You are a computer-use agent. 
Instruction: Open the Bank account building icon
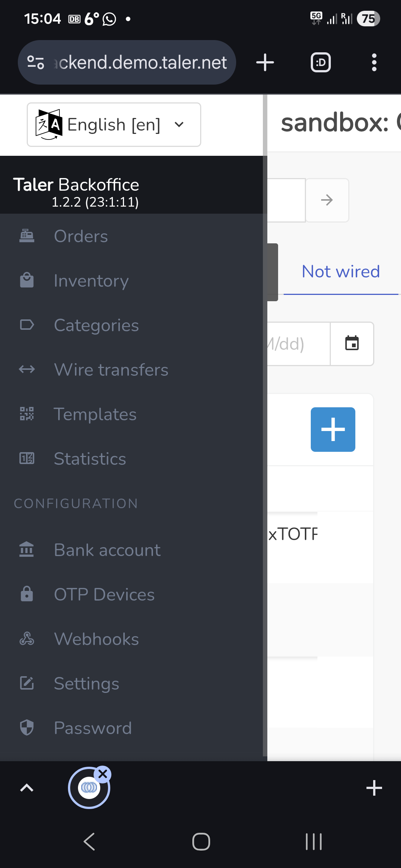(x=27, y=549)
